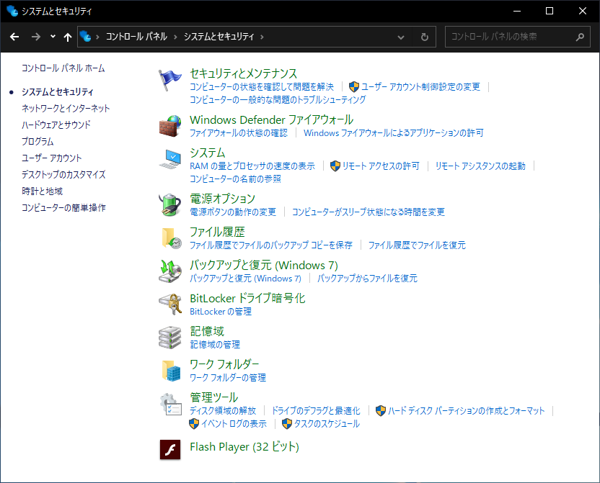The height and width of the screenshot is (483, 600).
Task: Open the 電源オプション battery icon
Action: click(170, 205)
